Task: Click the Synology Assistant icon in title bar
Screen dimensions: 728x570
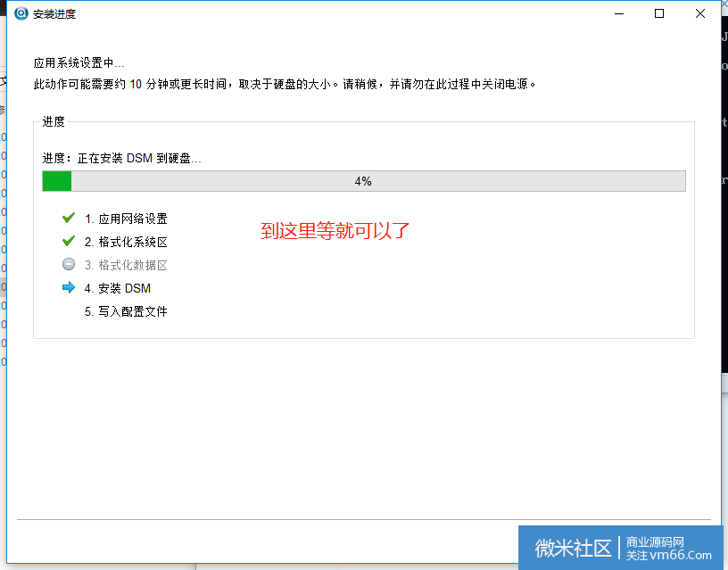Action: tap(21, 13)
